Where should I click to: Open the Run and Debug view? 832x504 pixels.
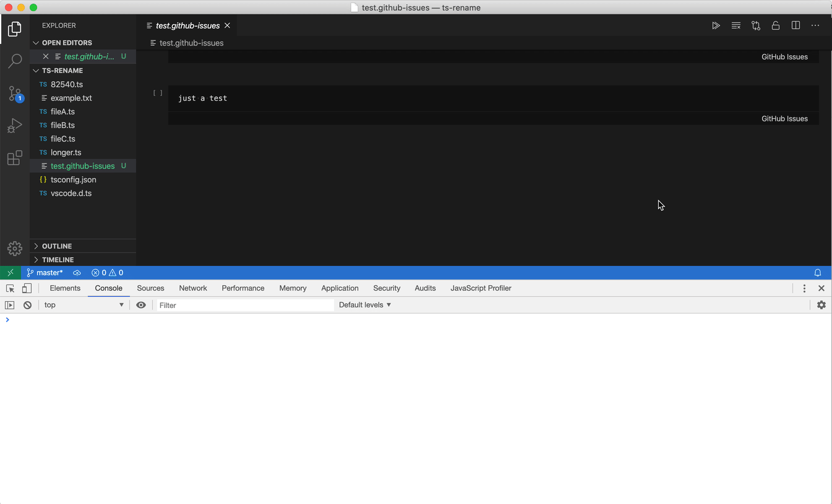click(x=15, y=126)
